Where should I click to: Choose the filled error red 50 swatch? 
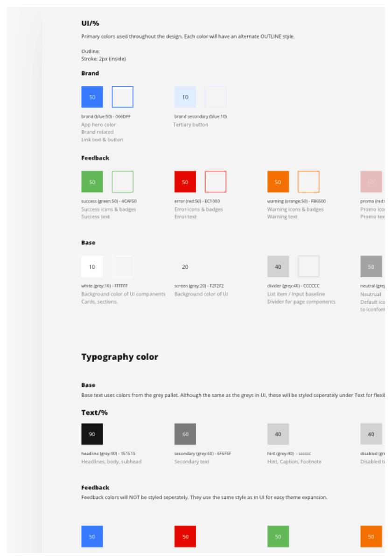185,182
